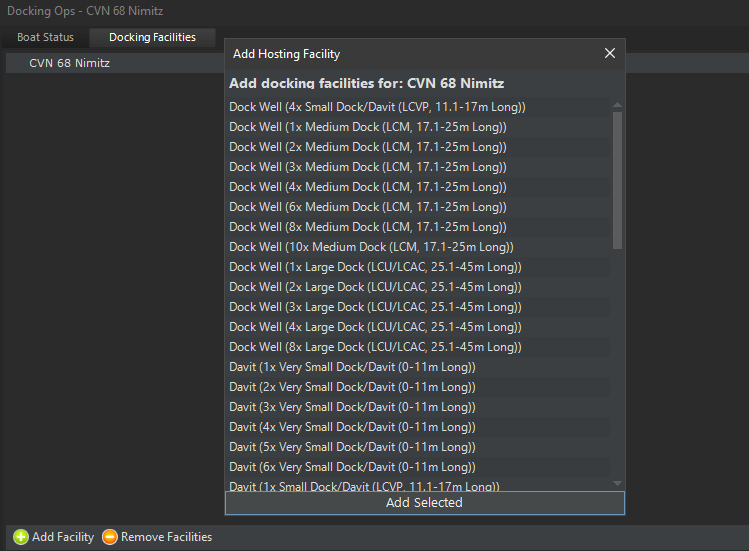This screenshot has width=749, height=551.
Task: Open the Docking Facilities tab
Action: [x=152, y=37]
